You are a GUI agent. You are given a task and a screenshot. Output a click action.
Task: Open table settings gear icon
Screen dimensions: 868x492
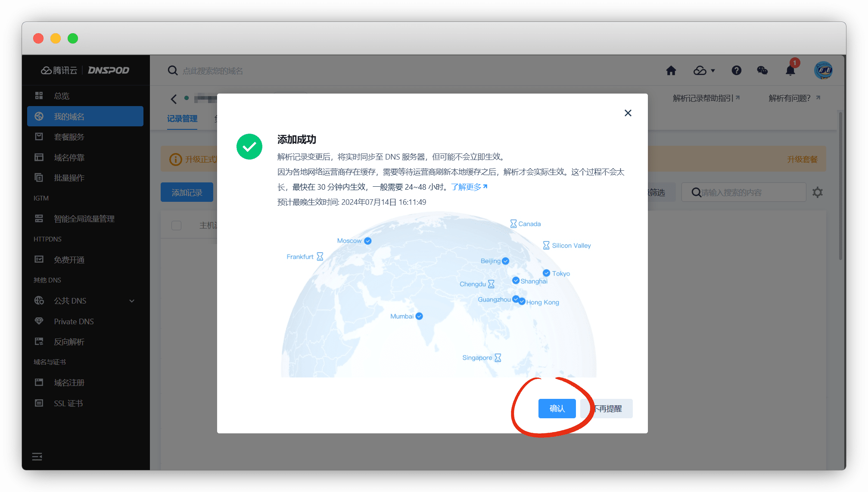817,192
